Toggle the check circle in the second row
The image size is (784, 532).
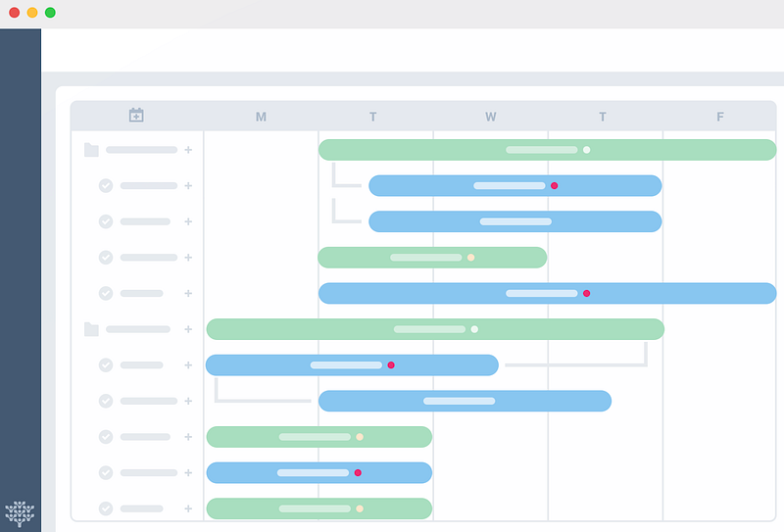[106, 185]
